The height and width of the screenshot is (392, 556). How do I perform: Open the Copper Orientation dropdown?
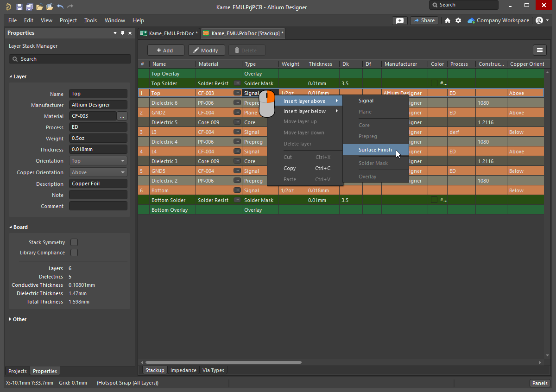(x=98, y=172)
